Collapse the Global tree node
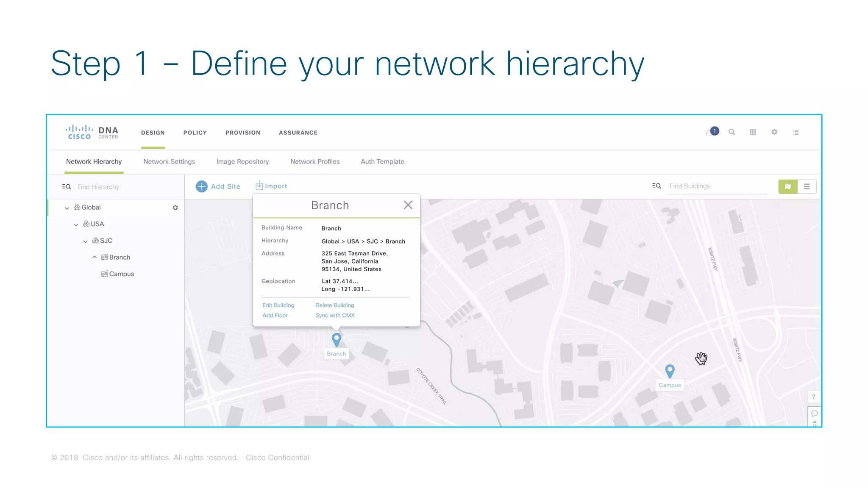The width and height of the screenshot is (868, 488). [x=67, y=208]
